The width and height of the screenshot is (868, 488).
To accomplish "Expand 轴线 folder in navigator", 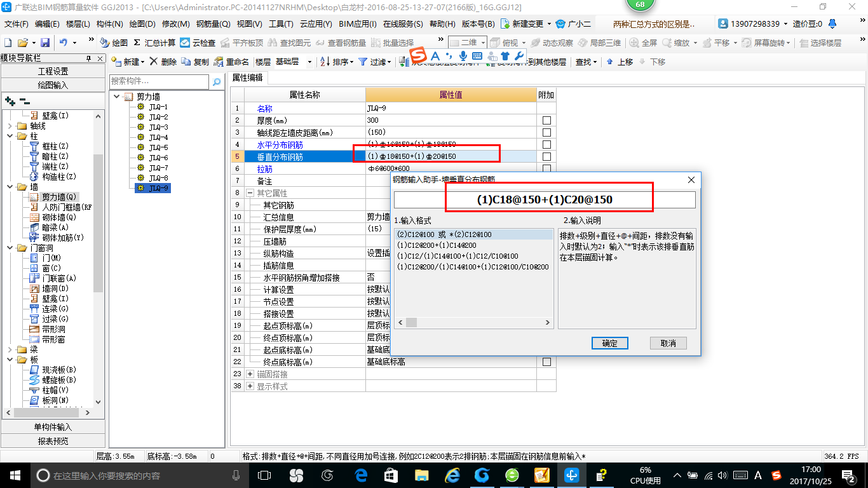I will 10,126.
